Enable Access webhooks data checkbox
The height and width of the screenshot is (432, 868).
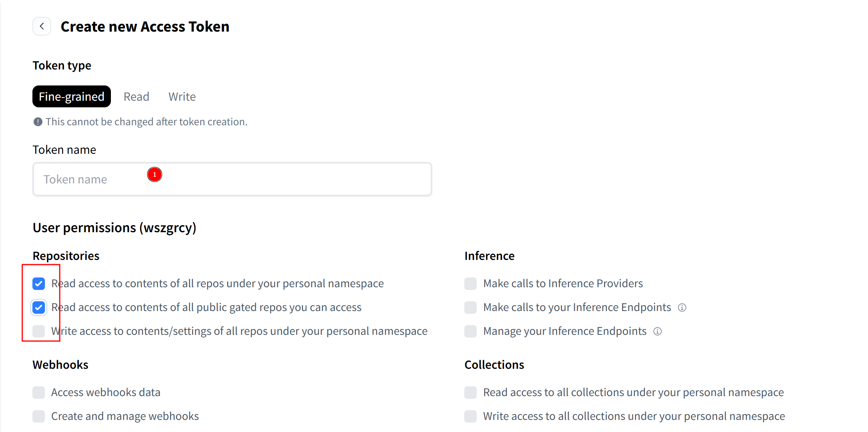coord(39,393)
